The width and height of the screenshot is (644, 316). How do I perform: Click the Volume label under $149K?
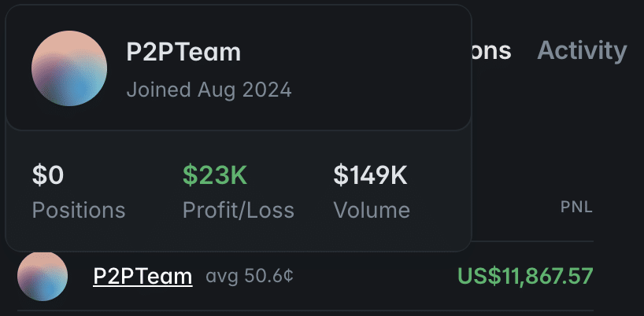(372, 210)
